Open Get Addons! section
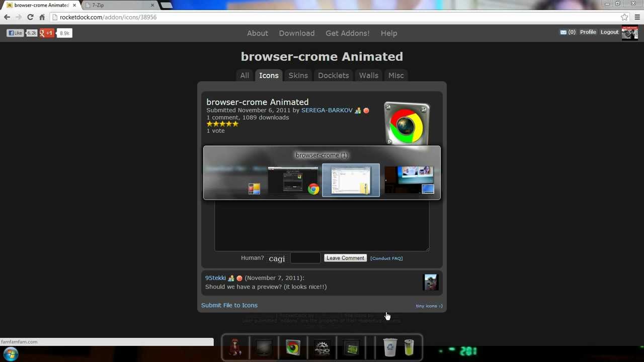This screenshot has width=644, height=362. click(347, 33)
